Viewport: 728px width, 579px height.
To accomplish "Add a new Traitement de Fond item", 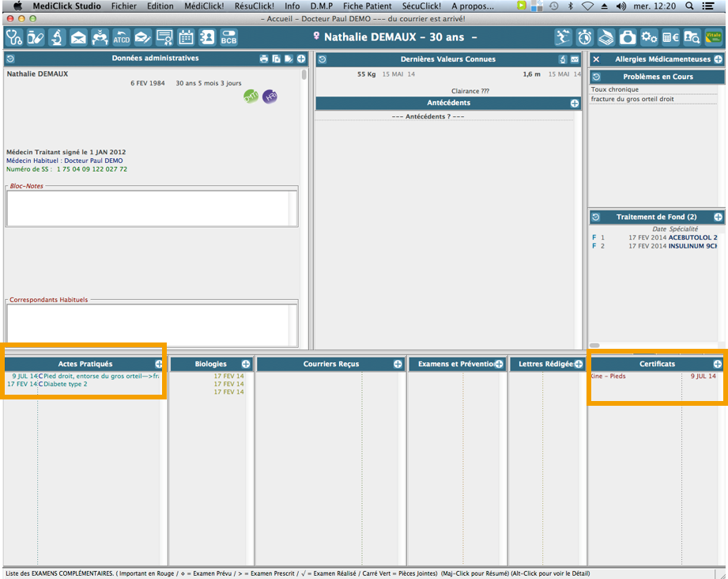I will 718,217.
